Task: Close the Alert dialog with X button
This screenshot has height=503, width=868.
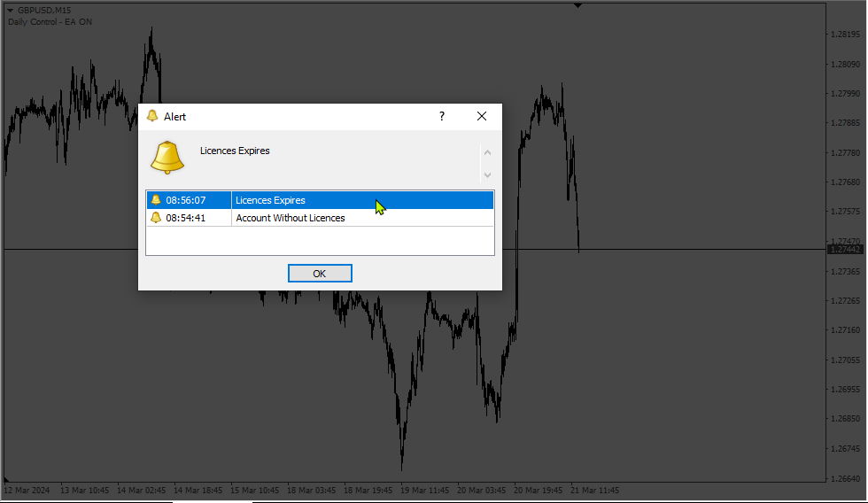Action: click(482, 116)
